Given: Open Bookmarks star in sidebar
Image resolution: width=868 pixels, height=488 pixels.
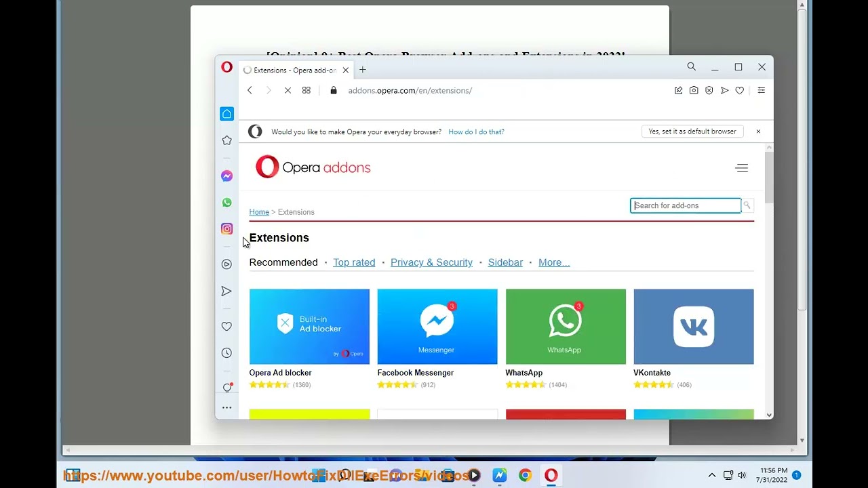Looking at the screenshot, I should (226, 140).
